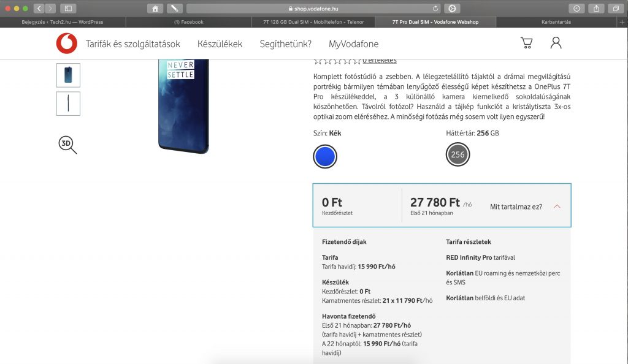628x364 pixels.
Task: Switch to the Telenor 7T tab
Action: [313, 22]
